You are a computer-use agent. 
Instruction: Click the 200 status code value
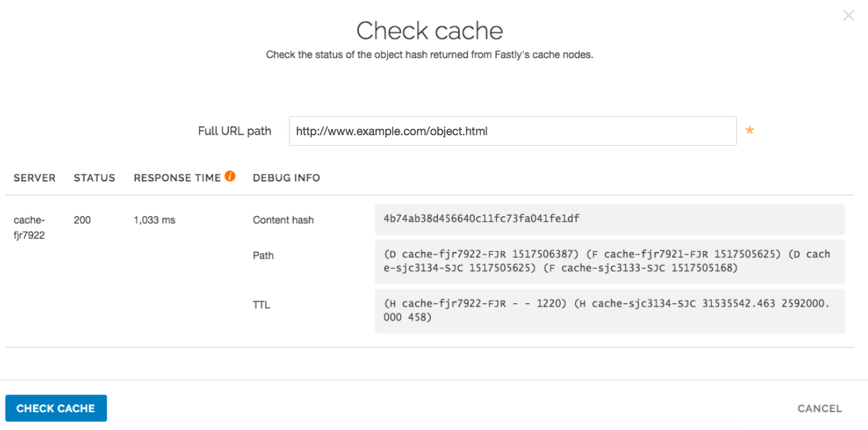pos(82,220)
